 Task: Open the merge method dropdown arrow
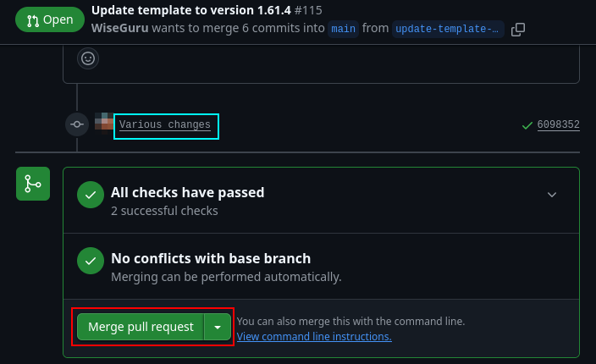(x=218, y=327)
